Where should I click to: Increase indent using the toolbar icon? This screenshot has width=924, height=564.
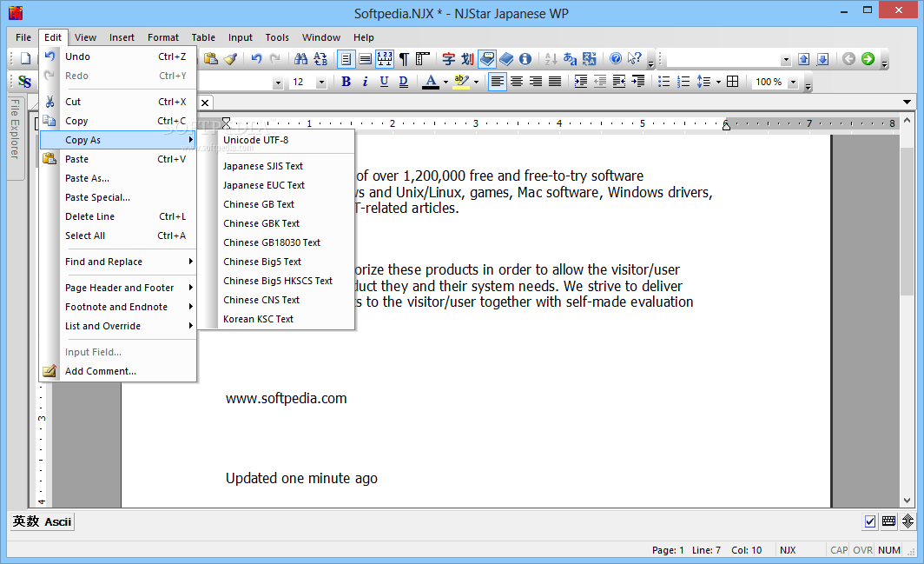click(580, 82)
